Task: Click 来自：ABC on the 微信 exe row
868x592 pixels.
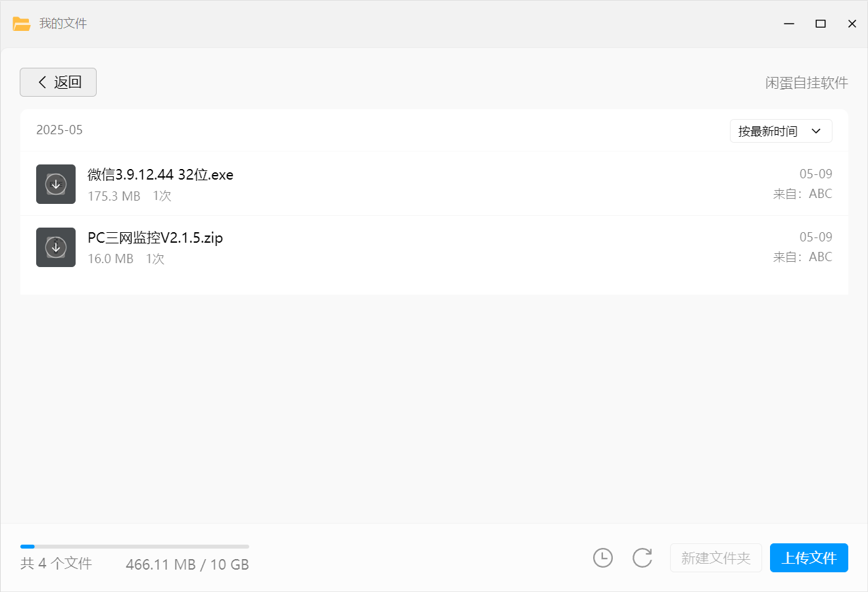Action: (x=802, y=193)
